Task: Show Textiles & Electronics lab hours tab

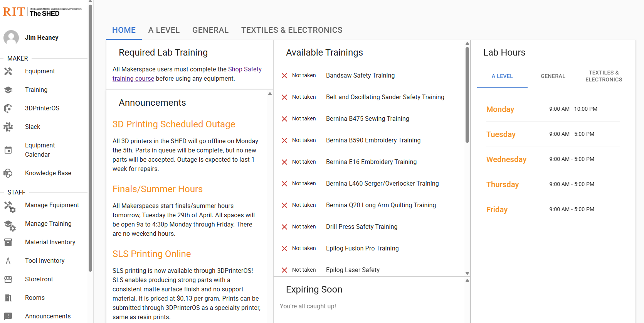Action: click(x=604, y=76)
